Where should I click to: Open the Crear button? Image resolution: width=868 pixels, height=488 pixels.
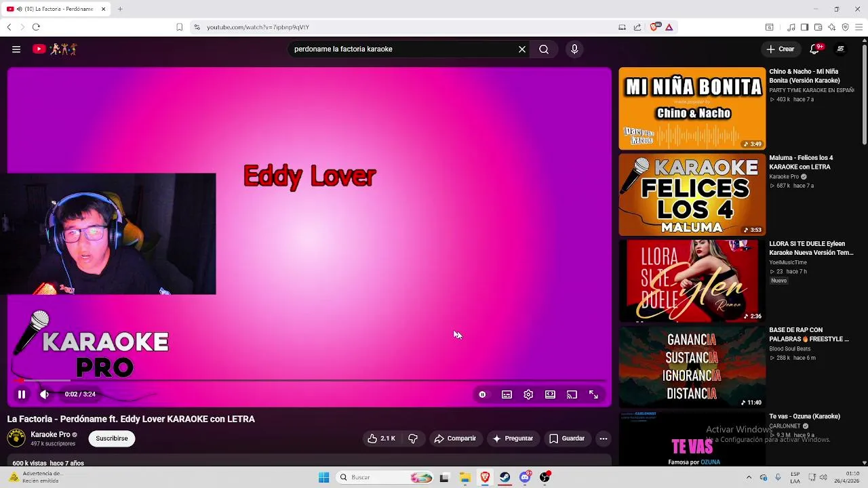[x=781, y=49]
